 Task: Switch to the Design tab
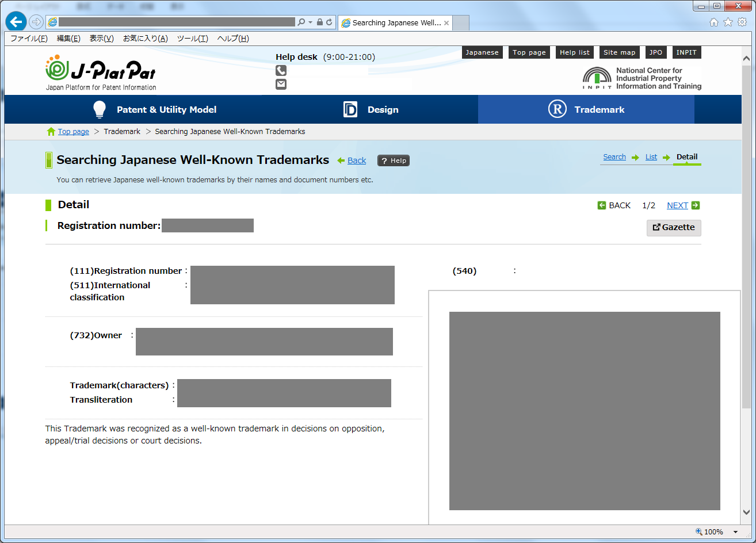pyautogui.click(x=371, y=109)
